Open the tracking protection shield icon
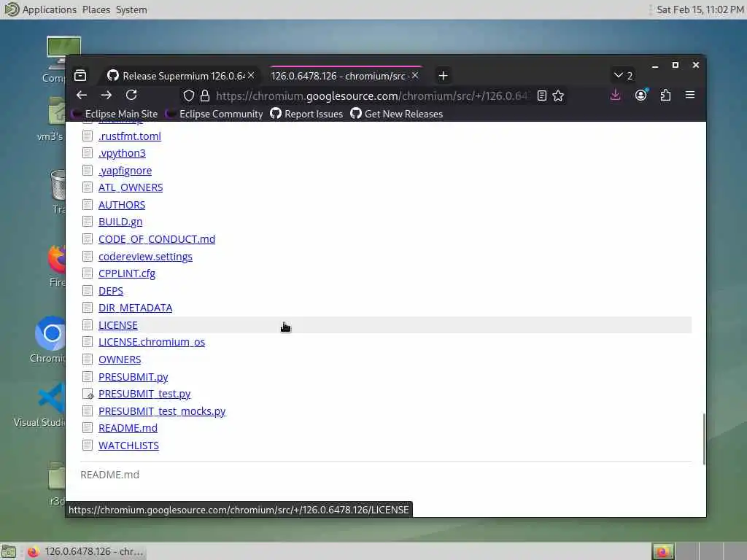Viewport: 747px width, 560px height. 189,96
